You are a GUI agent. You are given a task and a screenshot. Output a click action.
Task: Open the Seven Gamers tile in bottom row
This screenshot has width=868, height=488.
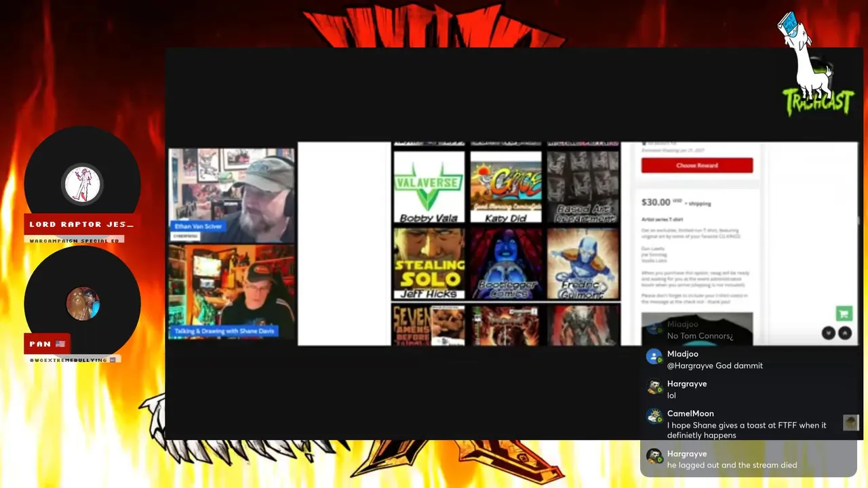pyautogui.click(x=429, y=325)
